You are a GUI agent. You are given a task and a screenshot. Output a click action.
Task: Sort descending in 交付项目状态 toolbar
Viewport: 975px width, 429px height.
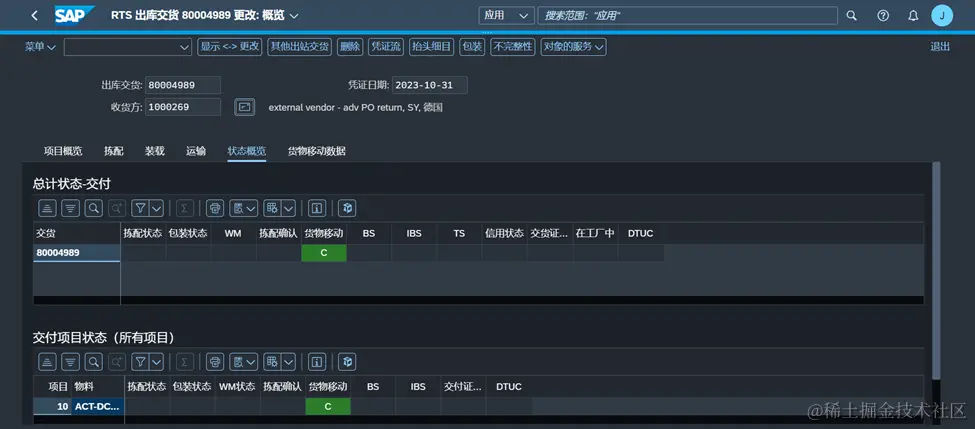[x=70, y=361]
